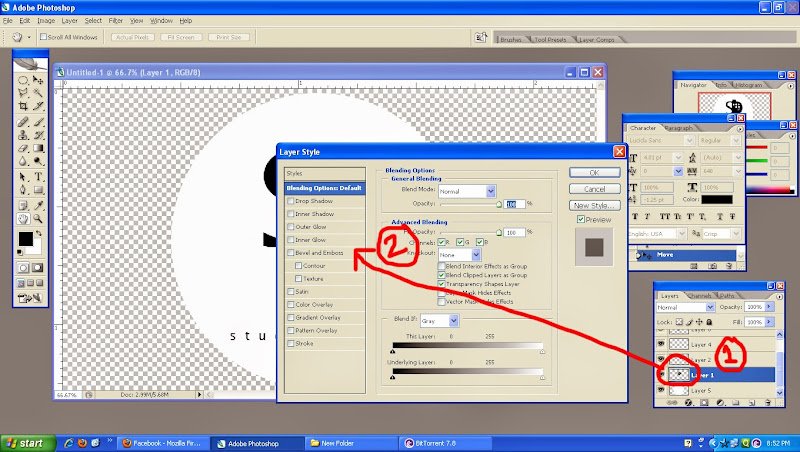Screen dimensions: 800x452
Task: Select the Elliptical Marquee tool
Action: (23, 80)
